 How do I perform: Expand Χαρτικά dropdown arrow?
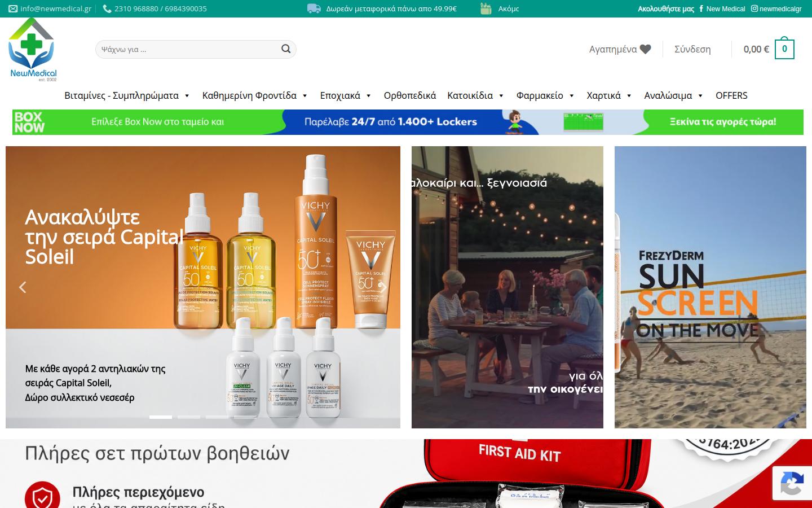[x=629, y=96]
